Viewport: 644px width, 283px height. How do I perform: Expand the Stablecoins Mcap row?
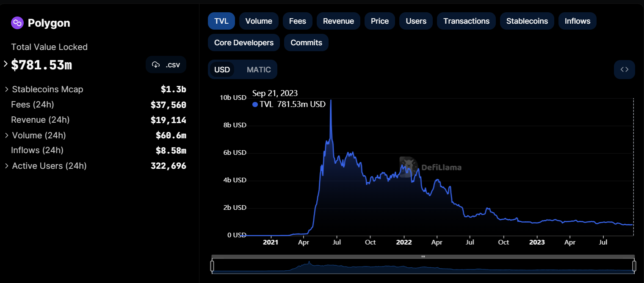pyautogui.click(x=7, y=89)
